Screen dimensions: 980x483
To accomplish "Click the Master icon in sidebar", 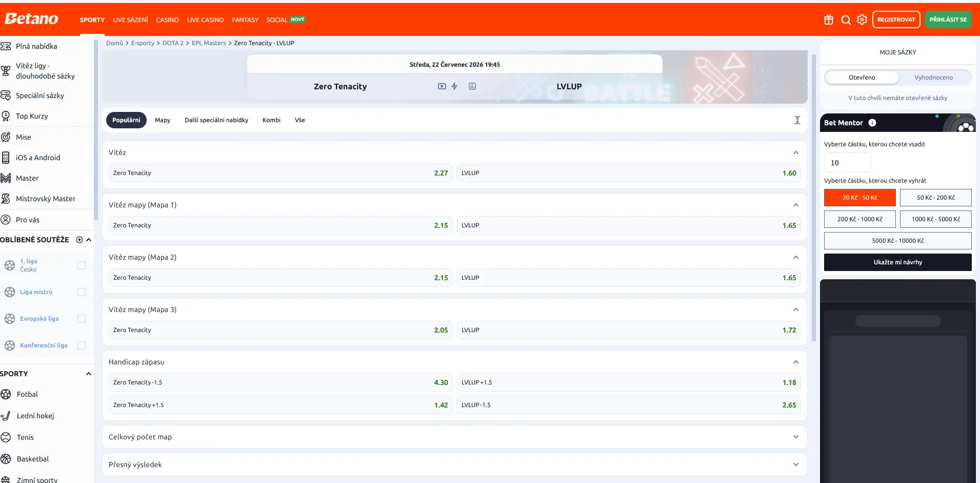I will point(6,178).
